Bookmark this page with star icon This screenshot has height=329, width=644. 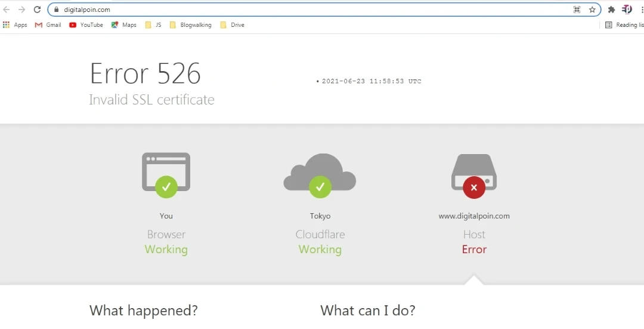point(592,10)
